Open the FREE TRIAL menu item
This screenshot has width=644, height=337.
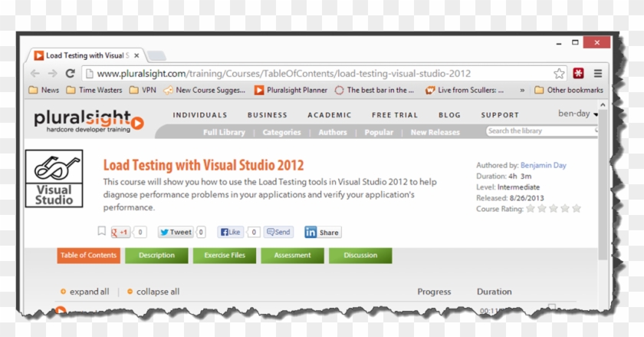click(395, 115)
